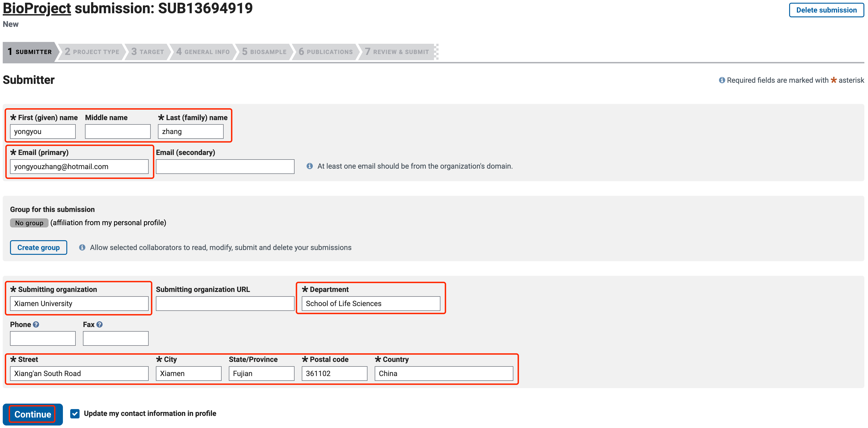Open the Project Type step tab
This screenshot has width=868, height=428.
click(92, 52)
